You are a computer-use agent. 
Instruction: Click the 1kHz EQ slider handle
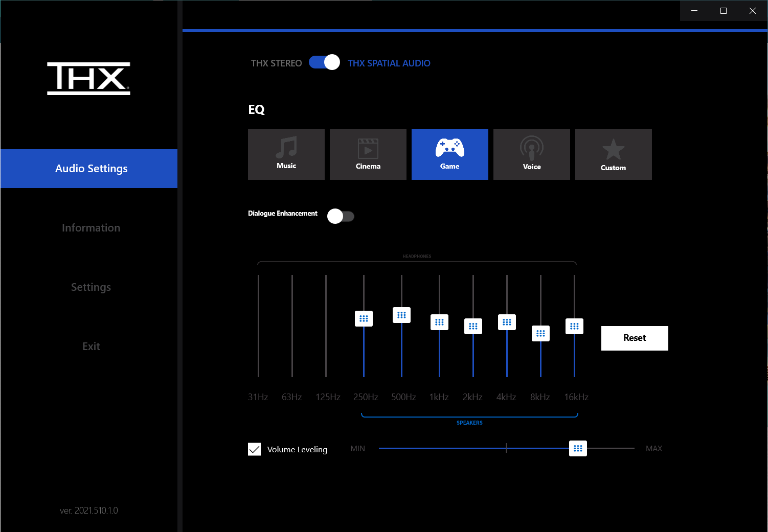coord(439,322)
